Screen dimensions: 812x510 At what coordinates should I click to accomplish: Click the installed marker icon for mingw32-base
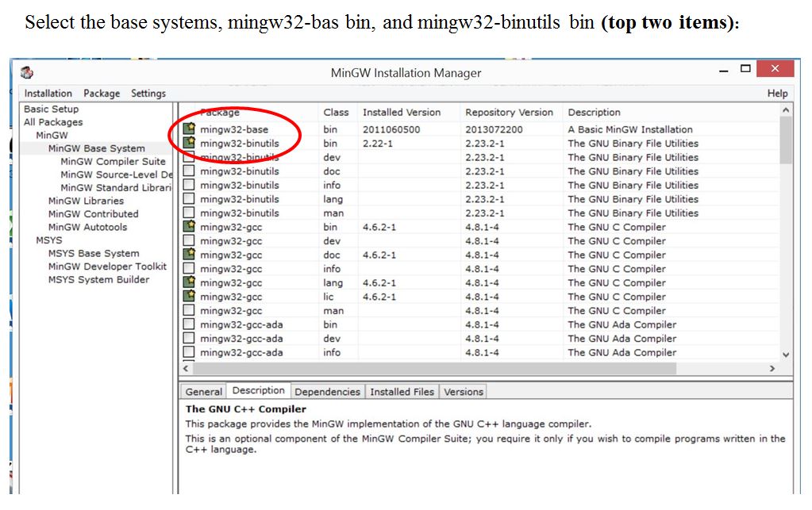(189, 129)
